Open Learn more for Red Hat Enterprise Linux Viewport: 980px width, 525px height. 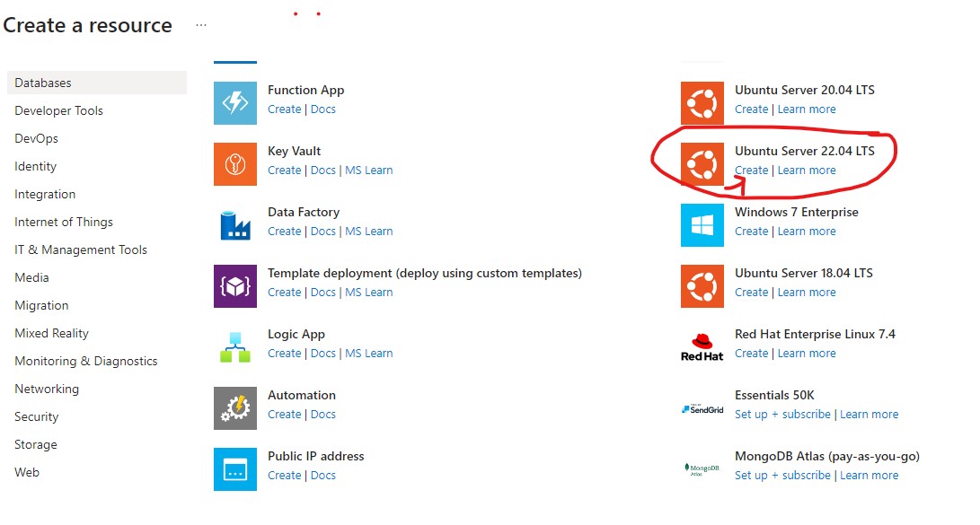coord(807,354)
